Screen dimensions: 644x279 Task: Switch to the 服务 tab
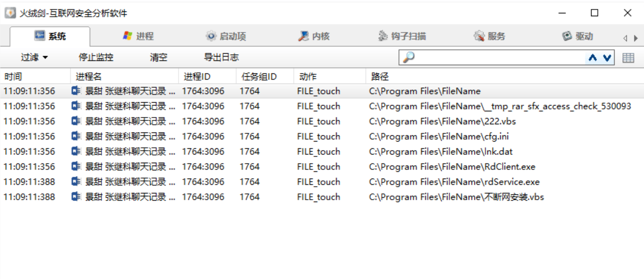[489, 36]
